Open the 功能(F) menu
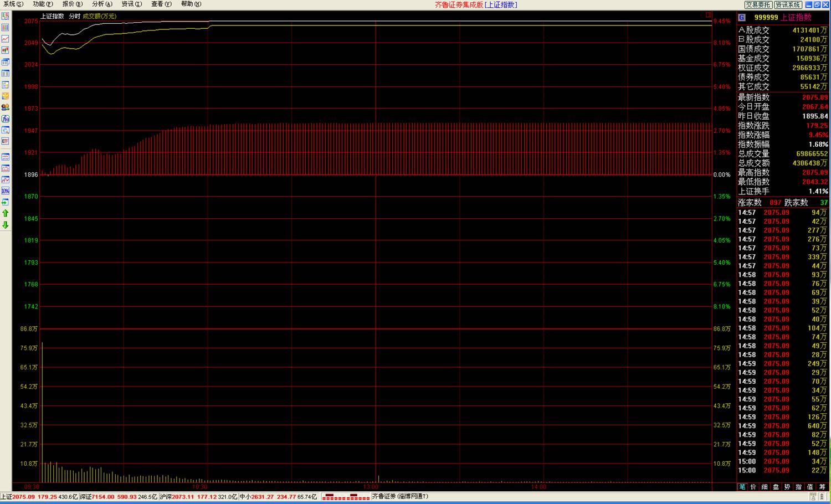Screen dimensions: 831x504 (43, 4)
